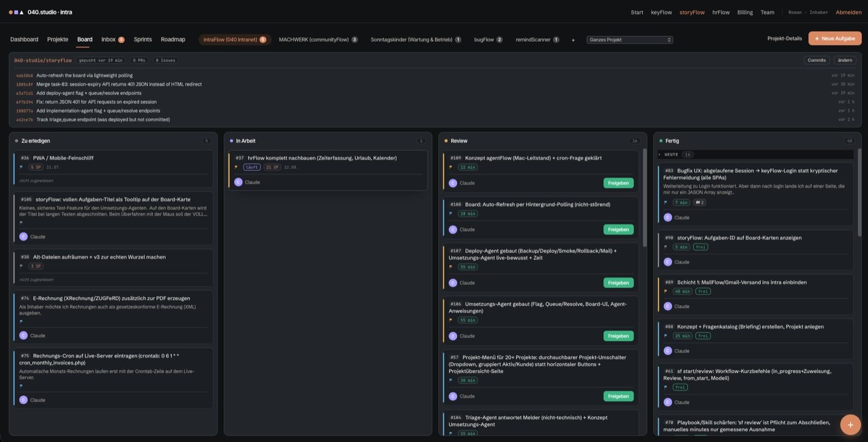
Task: Click Claude avatar on card #90
Action: 667,262
